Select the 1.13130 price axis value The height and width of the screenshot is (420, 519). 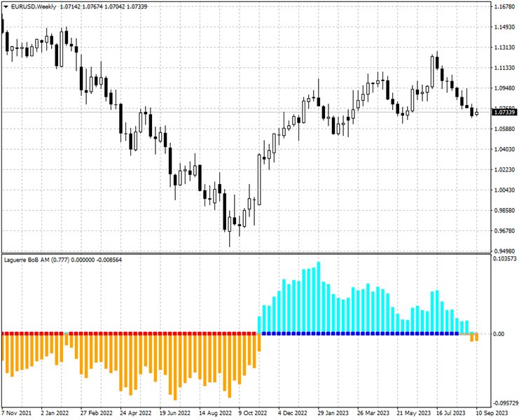click(x=505, y=48)
